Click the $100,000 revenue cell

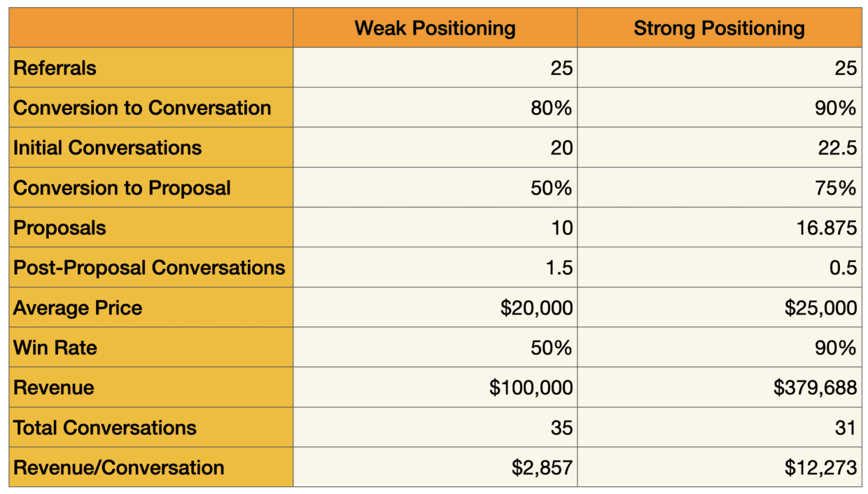[x=435, y=387]
